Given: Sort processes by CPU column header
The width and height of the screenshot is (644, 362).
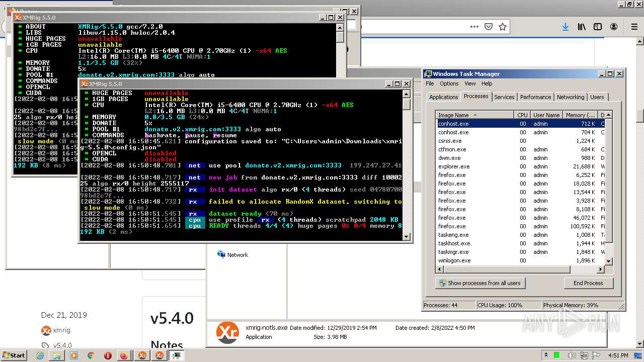Looking at the screenshot, I should (x=522, y=115).
